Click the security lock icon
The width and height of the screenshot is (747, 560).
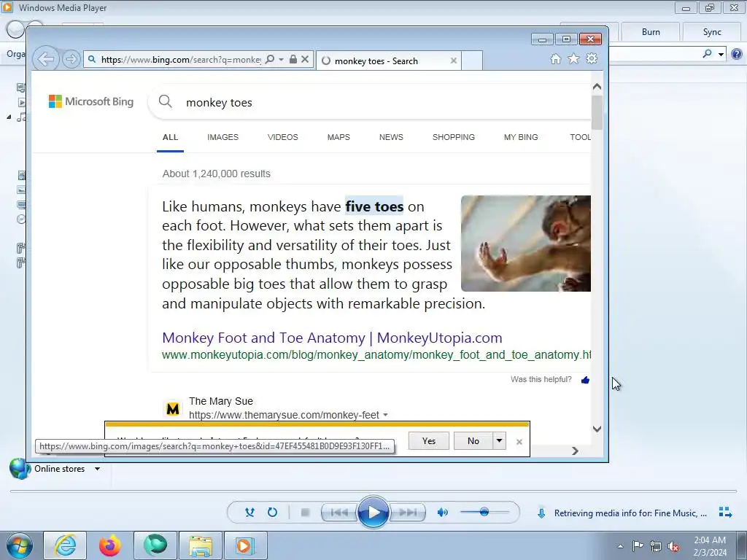tap(293, 60)
